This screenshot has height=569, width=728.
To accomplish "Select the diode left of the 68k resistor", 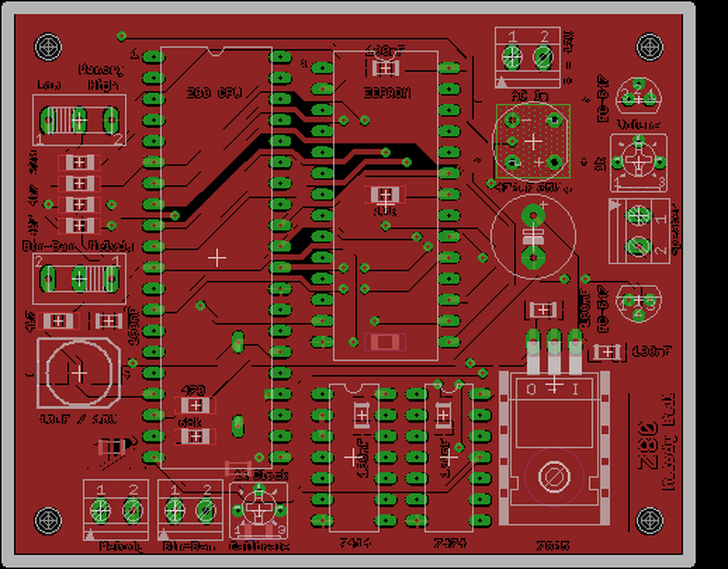I will click(x=117, y=446).
